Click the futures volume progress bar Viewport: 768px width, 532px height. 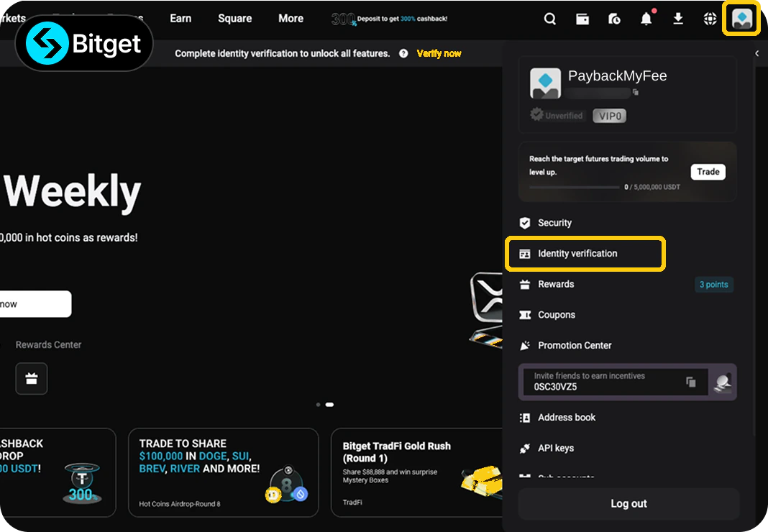point(575,187)
